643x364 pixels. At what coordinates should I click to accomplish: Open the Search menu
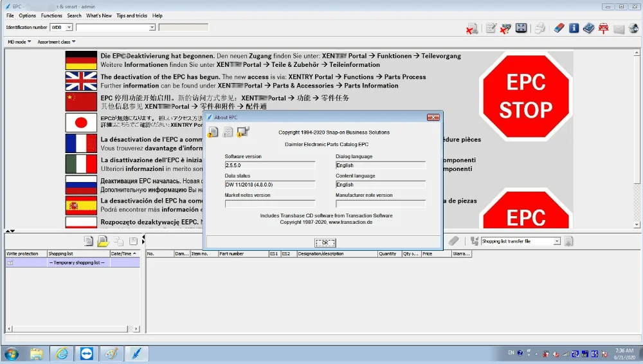click(74, 15)
